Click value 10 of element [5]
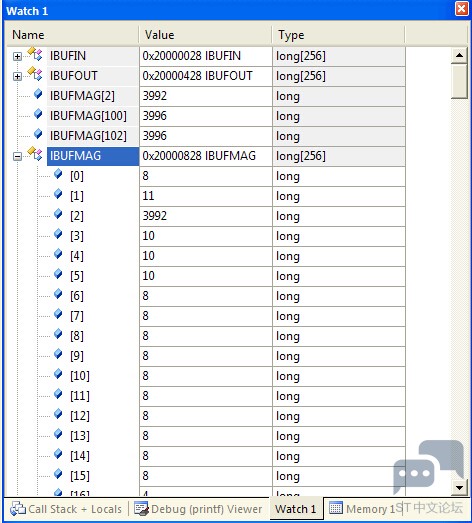Image resolution: width=472 pixels, height=523 pixels. [x=205, y=276]
